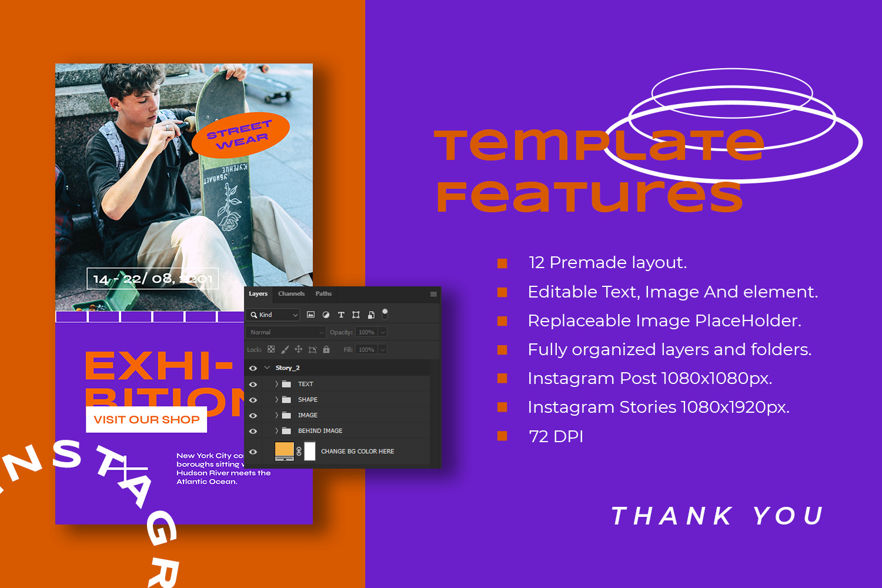Open the Layers panel options menu
The image size is (882, 588).
point(433,294)
